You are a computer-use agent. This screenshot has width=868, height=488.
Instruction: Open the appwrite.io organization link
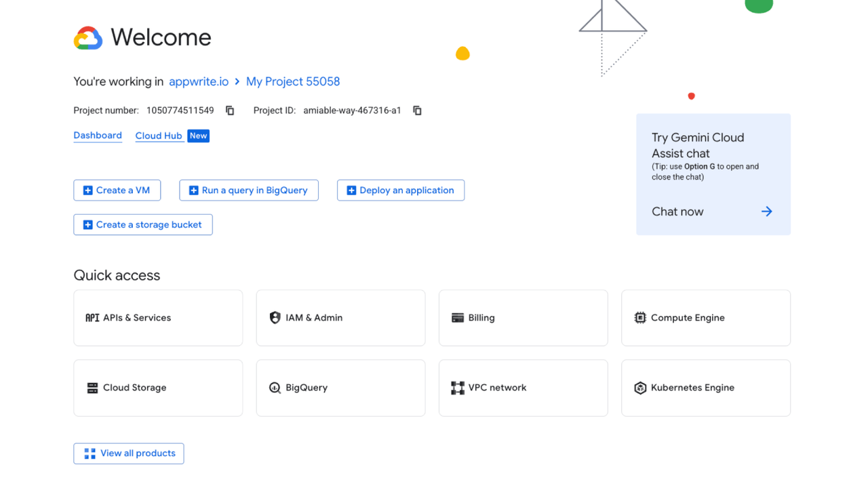(198, 81)
